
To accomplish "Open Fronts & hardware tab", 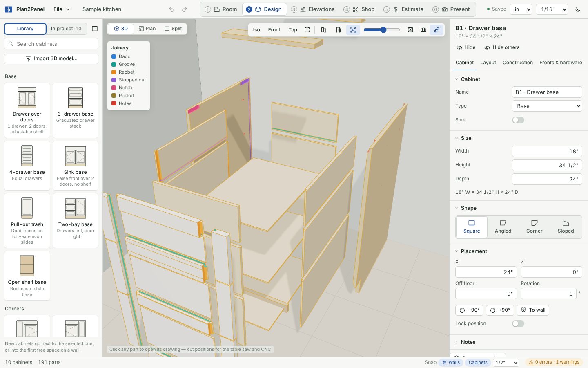I will (x=560, y=63).
